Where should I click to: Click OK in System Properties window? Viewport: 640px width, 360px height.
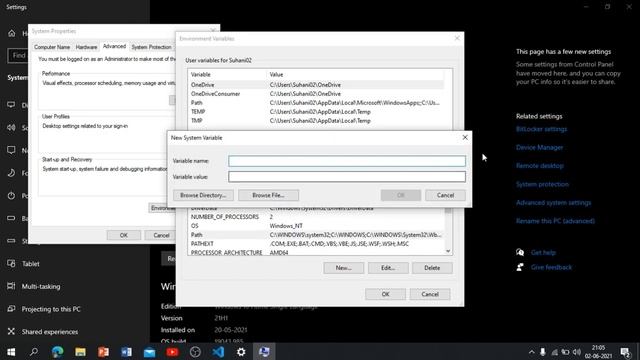pos(124,235)
